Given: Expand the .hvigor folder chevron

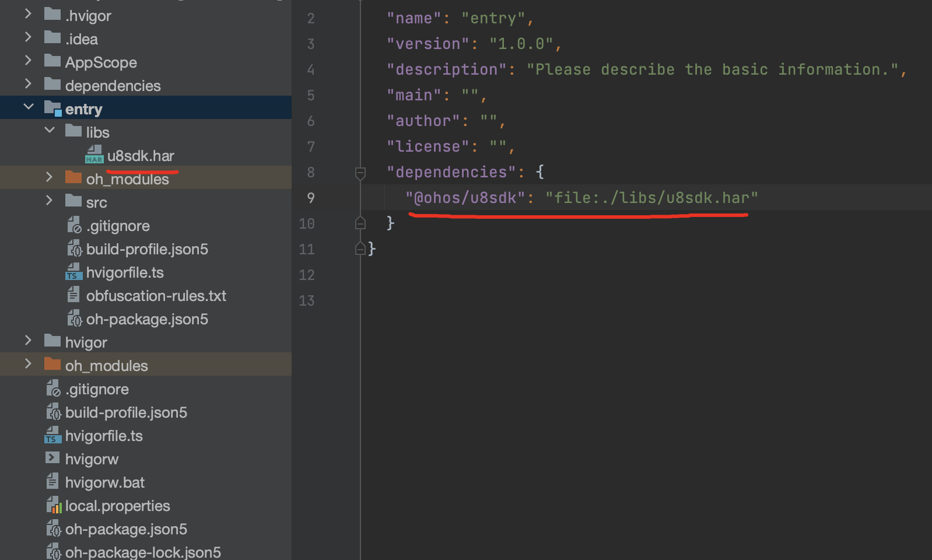Looking at the screenshot, I should (28, 14).
